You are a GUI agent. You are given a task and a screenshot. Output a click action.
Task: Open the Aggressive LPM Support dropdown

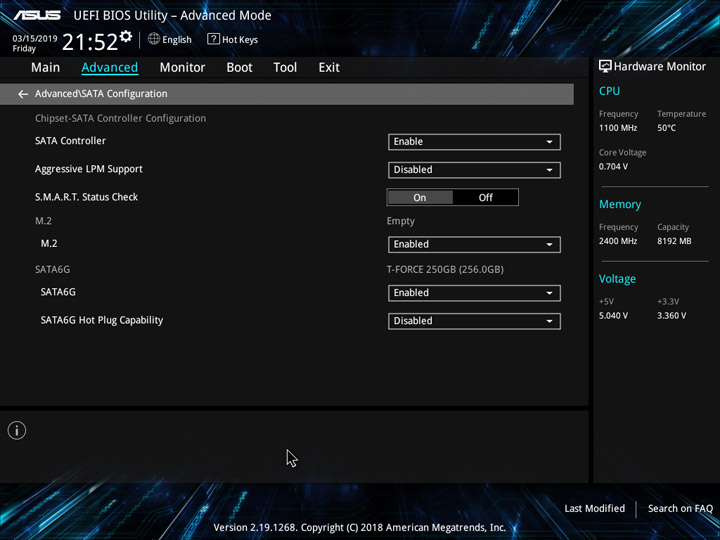(x=474, y=170)
